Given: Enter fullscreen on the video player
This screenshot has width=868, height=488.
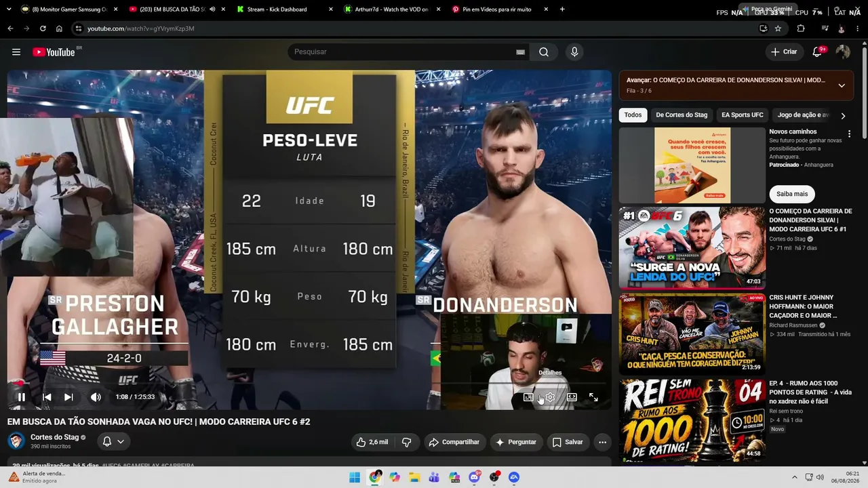Looking at the screenshot, I should [x=593, y=397].
